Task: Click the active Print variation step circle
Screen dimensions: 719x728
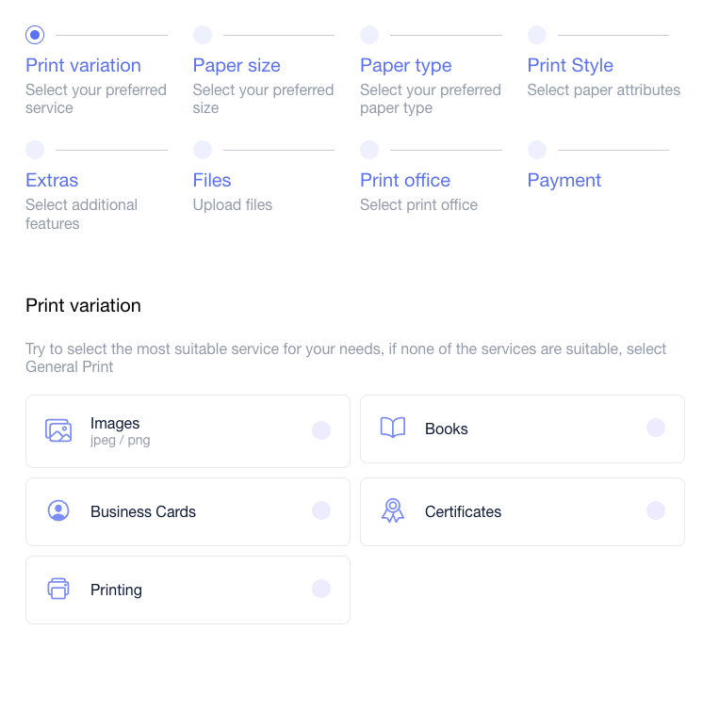Action: coord(35,35)
